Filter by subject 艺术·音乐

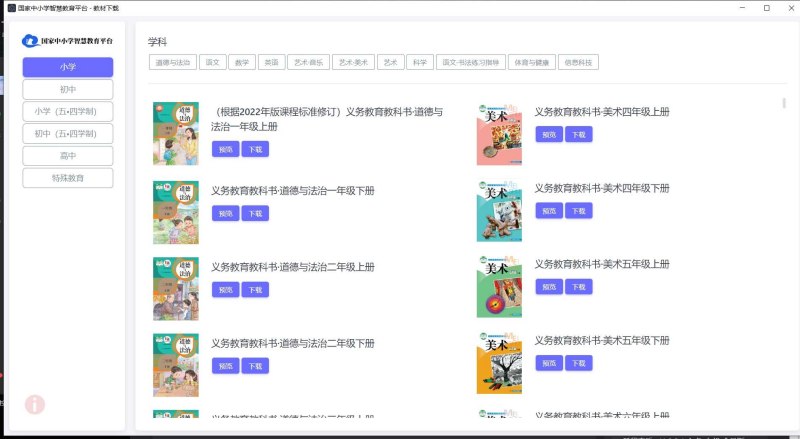308,62
